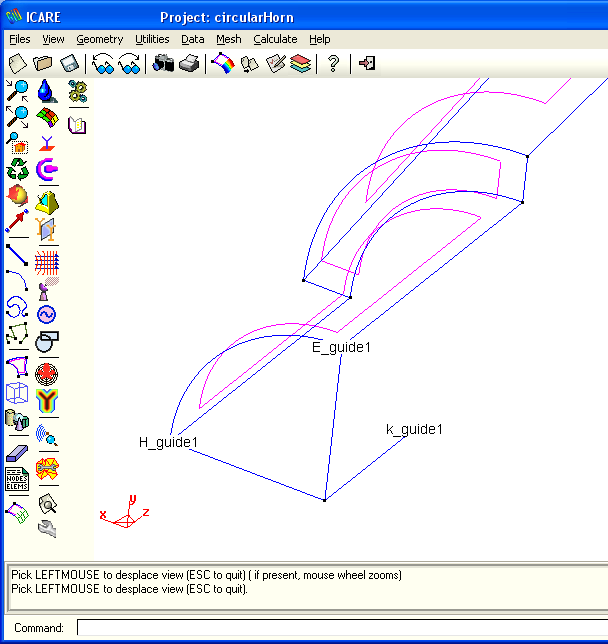
Task: Open the Mesh menu
Action: [x=229, y=39]
